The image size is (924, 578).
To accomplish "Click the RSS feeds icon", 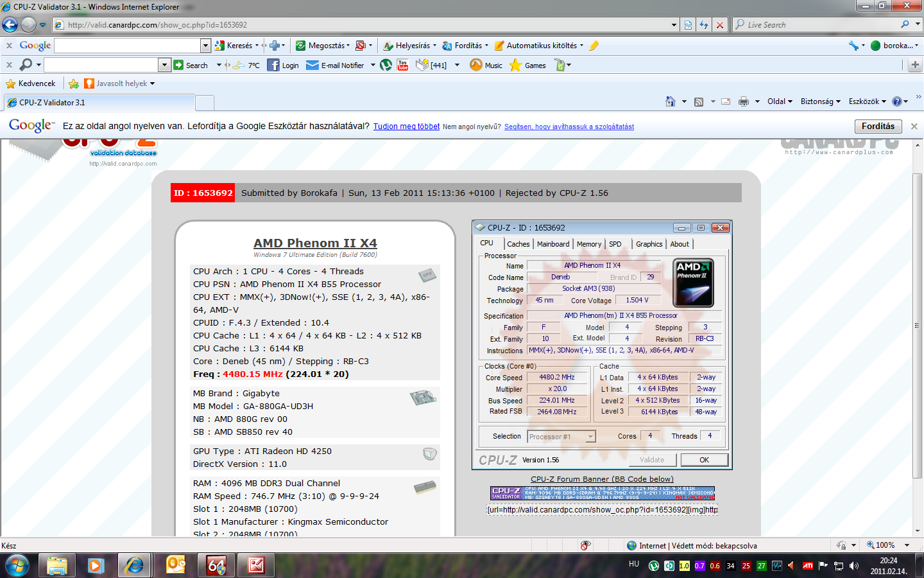I will [699, 101].
